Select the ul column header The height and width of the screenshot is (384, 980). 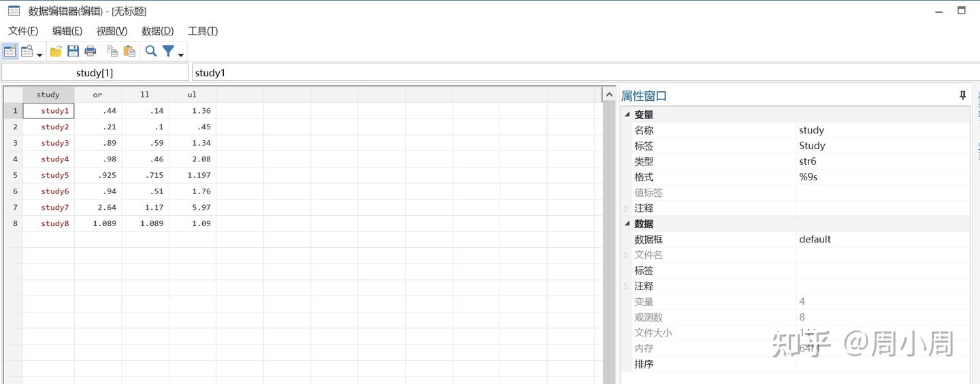(x=193, y=95)
